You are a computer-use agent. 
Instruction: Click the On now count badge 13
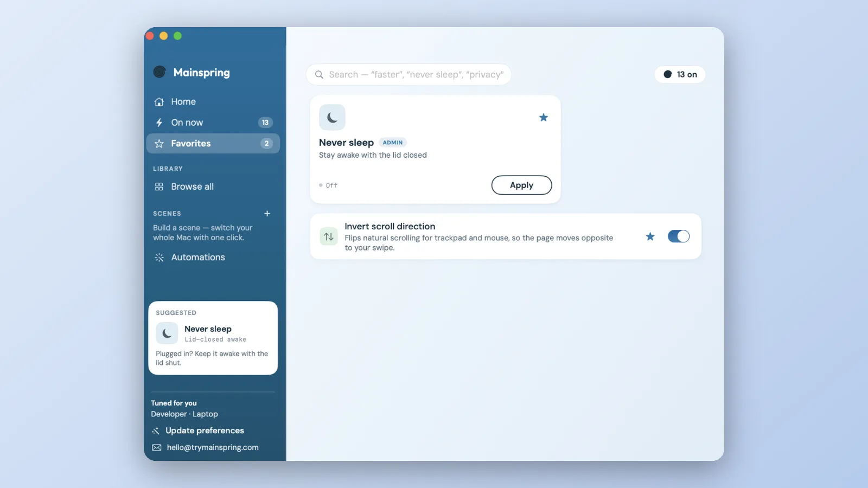[x=265, y=123]
